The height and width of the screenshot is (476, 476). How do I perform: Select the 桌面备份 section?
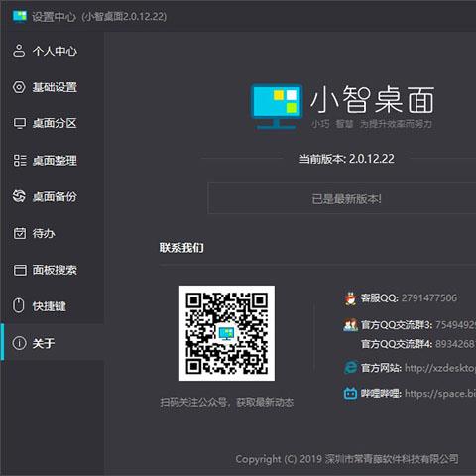pos(53,196)
